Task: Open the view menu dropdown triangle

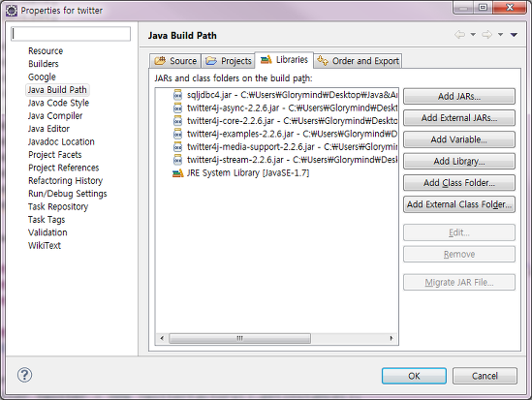Action: (514, 35)
